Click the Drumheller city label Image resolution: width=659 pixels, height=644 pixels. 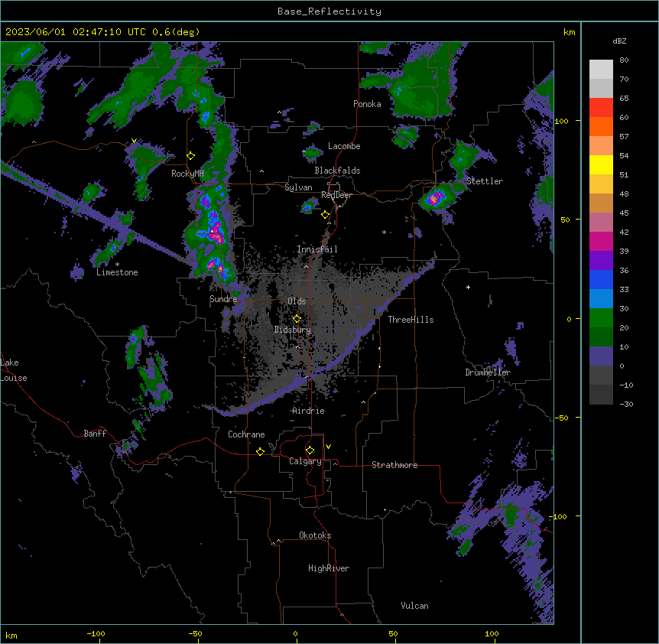488,372
